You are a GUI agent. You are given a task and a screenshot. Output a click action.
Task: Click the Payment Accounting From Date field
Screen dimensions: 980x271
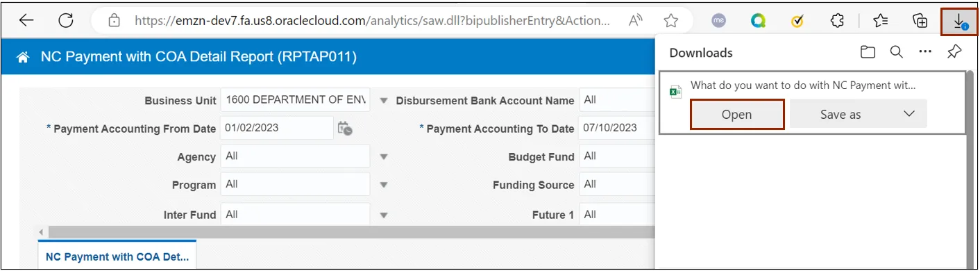[x=277, y=128]
